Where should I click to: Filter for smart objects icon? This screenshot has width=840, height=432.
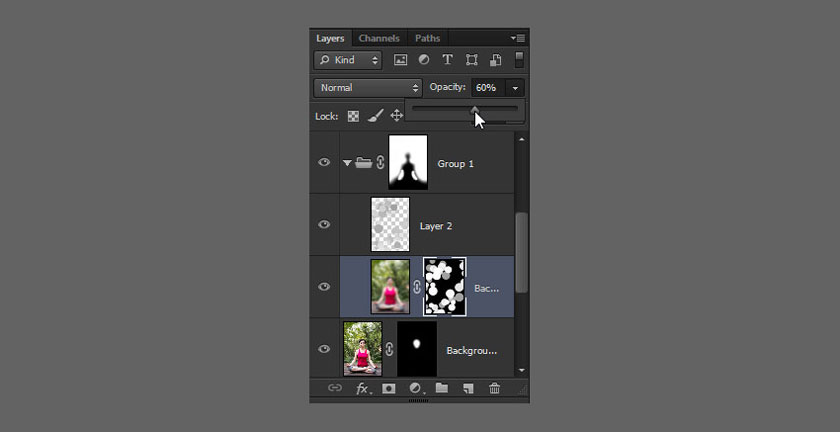coord(496,60)
